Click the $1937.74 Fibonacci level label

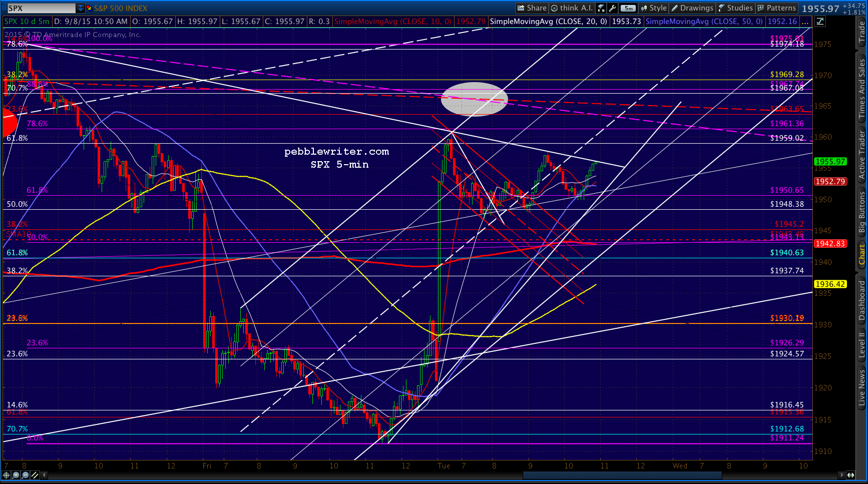point(787,270)
